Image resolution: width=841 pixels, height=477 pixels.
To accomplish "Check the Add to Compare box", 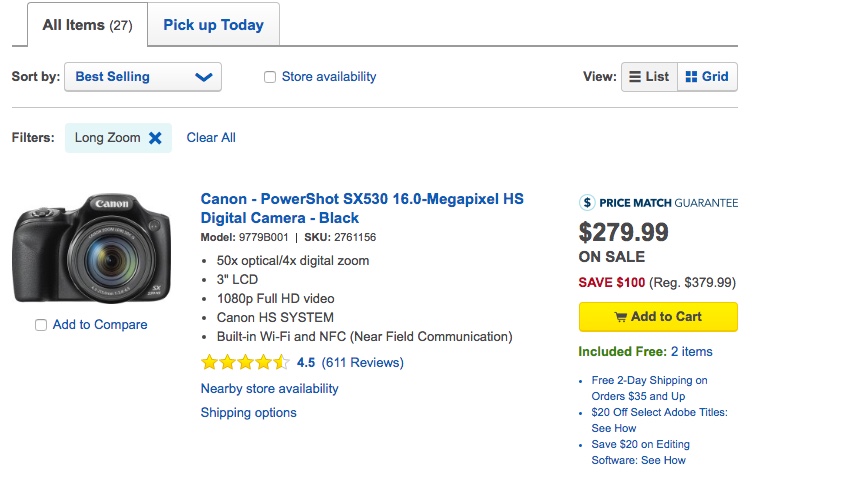I will [40, 325].
